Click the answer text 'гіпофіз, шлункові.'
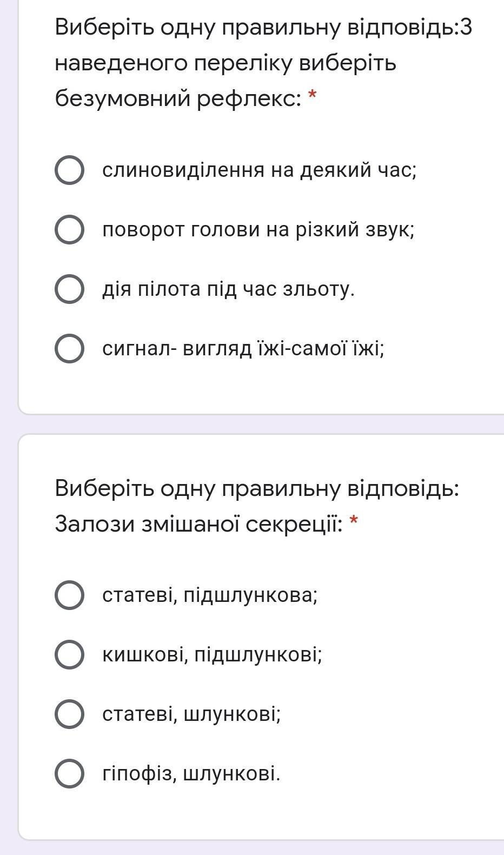Screen dimensions: 504x855 coord(191,773)
